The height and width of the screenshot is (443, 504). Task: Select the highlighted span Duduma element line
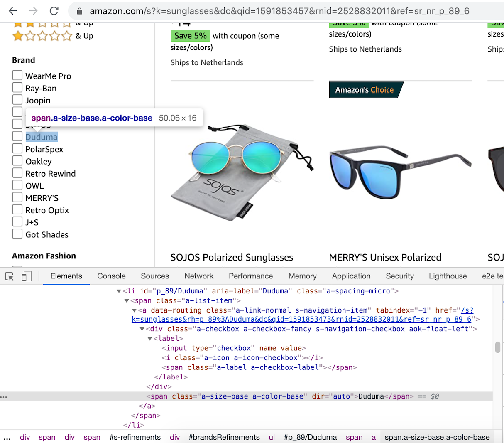point(246,396)
